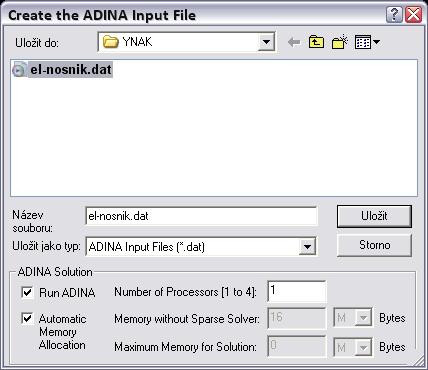The image size is (428, 370).
Task: Click the Uložit button
Action: (x=374, y=216)
